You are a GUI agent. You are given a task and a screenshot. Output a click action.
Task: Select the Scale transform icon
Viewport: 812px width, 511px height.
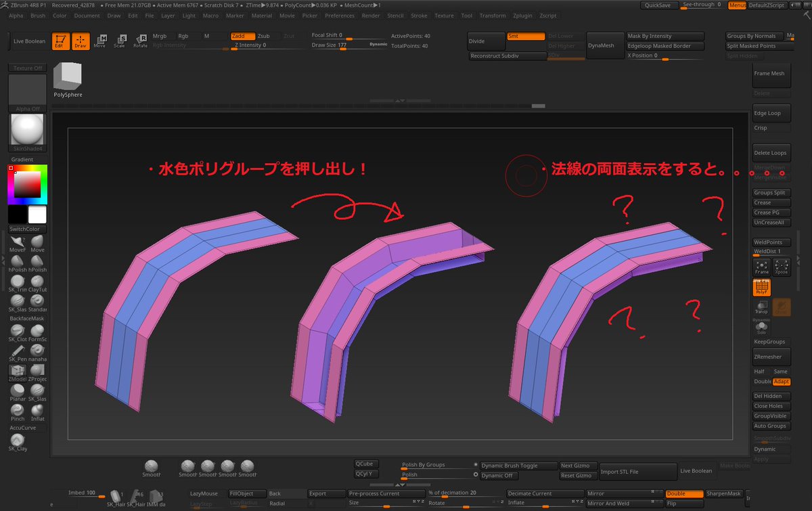coord(120,41)
